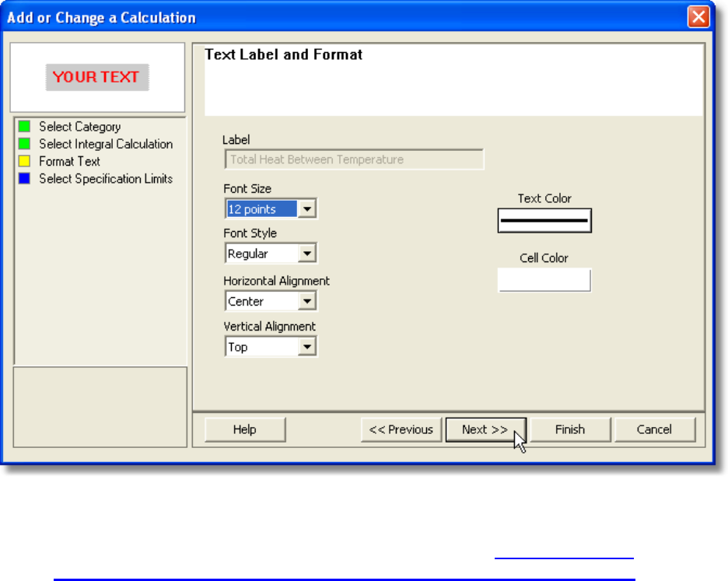Close the Add or Change a Calculation dialog

click(x=698, y=17)
